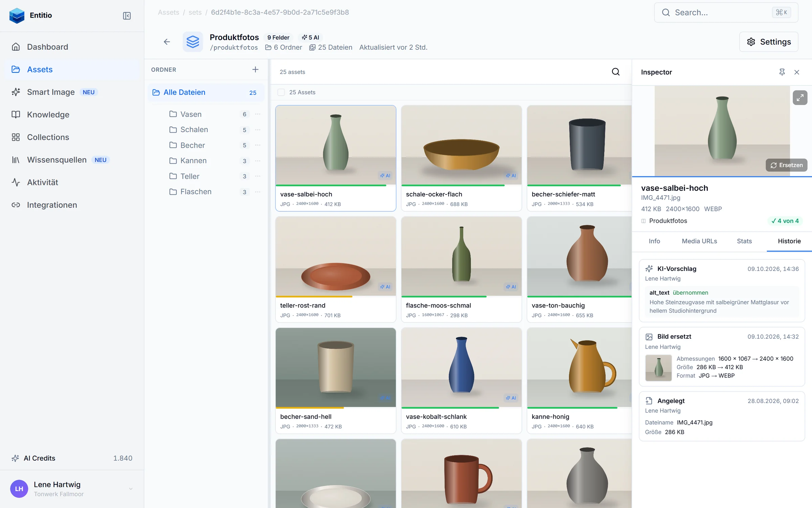This screenshot has width=812, height=508.
Task: Open options for the Flaschen folder
Action: tap(258, 192)
